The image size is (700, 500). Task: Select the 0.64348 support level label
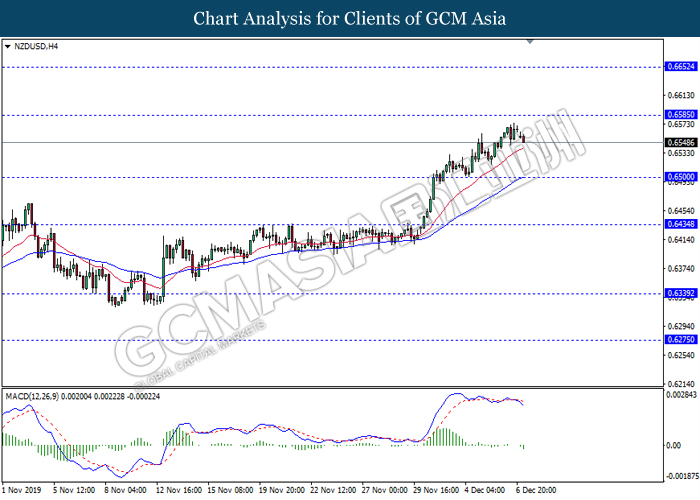point(681,224)
